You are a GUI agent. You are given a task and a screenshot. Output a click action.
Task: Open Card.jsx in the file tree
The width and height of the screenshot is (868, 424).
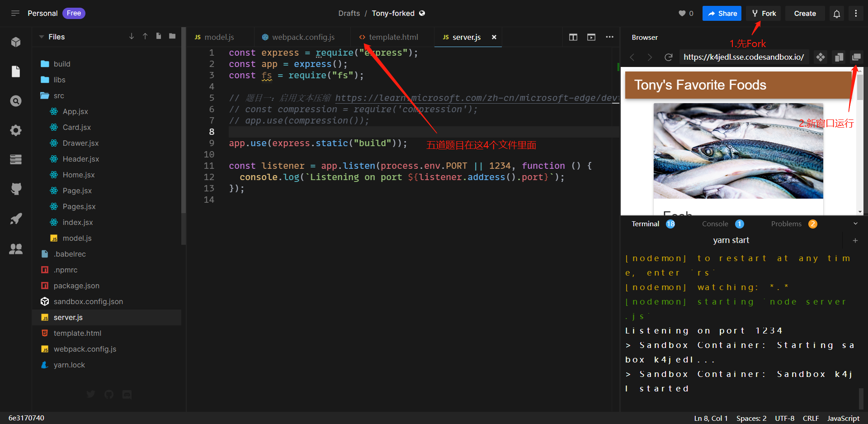(76, 127)
